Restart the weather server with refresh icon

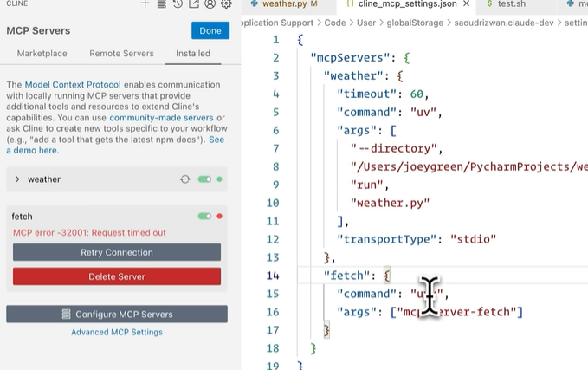point(184,179)
